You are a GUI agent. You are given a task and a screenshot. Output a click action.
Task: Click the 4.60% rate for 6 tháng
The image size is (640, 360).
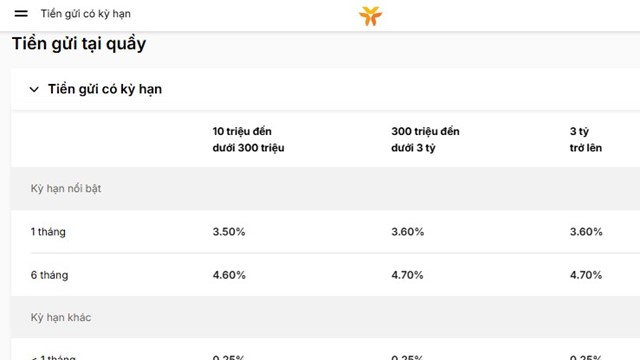pos(229,275)
